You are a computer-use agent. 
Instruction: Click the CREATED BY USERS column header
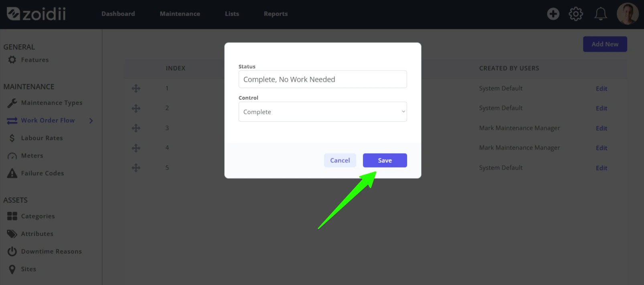[x=509, y=68]
